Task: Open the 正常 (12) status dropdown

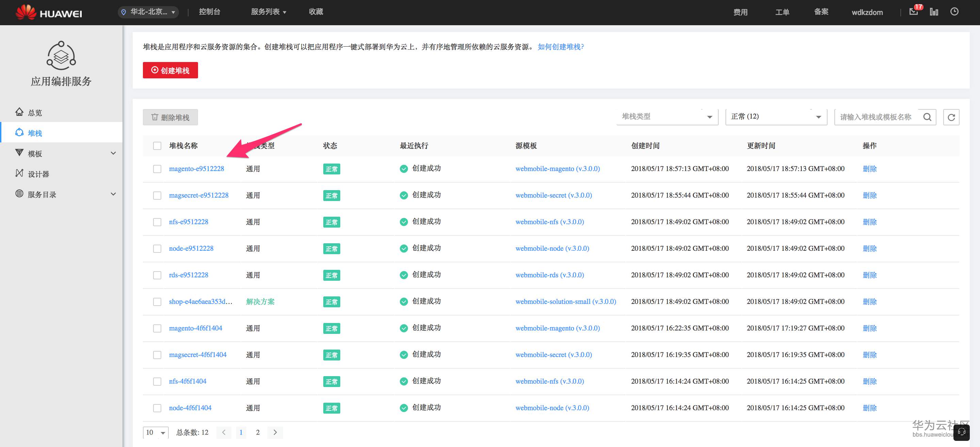Action: [776, 117]
